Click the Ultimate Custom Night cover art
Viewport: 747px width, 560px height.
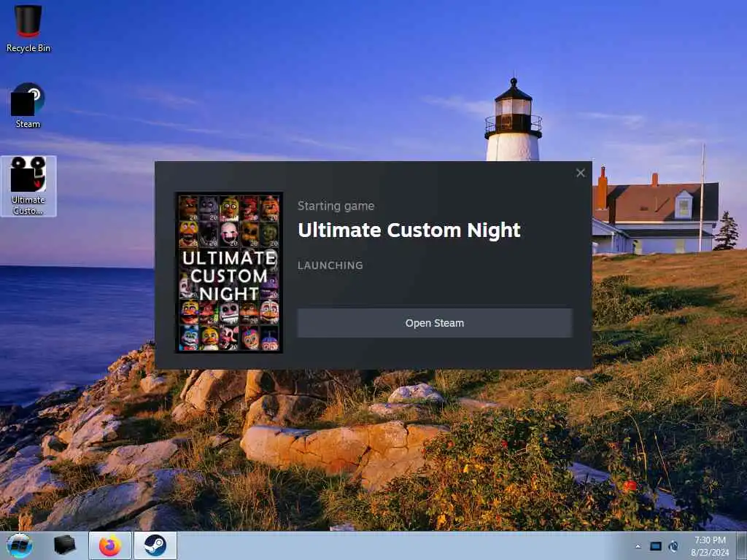[x=229, y=273]
